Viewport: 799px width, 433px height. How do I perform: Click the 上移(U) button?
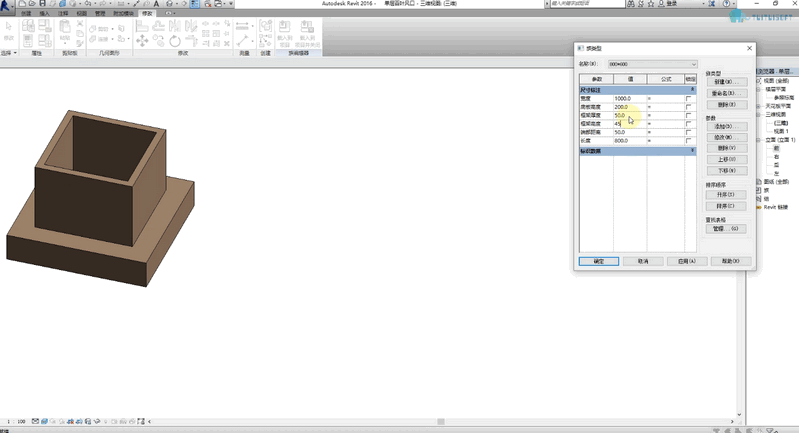click(727, 159)
